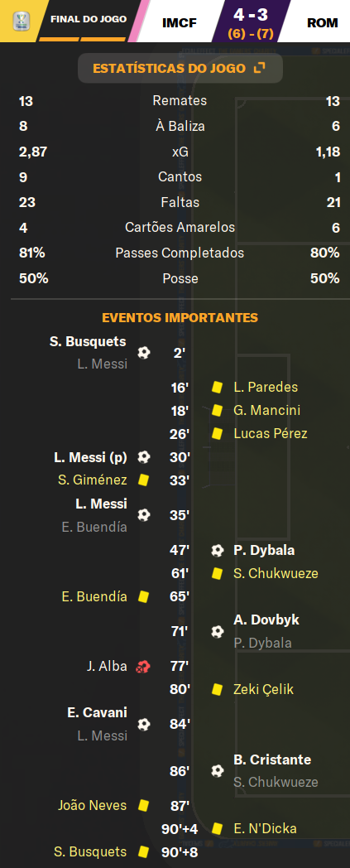Open Estatísticas do Jogo button
This screenshot has height=868, width=350.
(180, 68)
